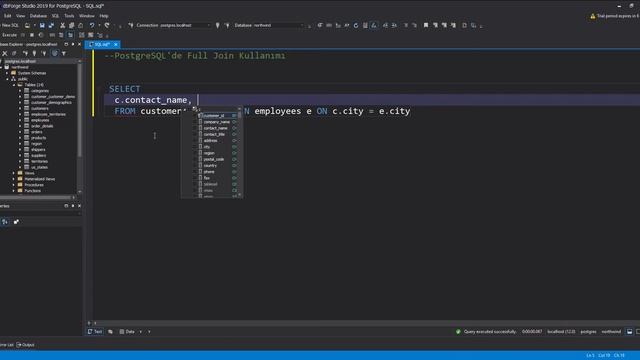
Task: Click the Database Explorer vertical scrollbar
Action: coord(79,110)
